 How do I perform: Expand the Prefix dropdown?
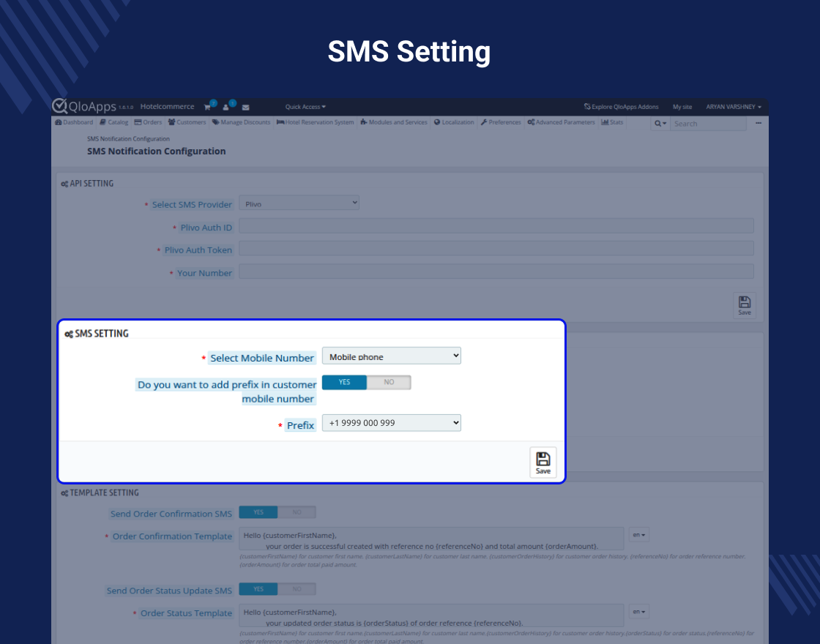392,423
